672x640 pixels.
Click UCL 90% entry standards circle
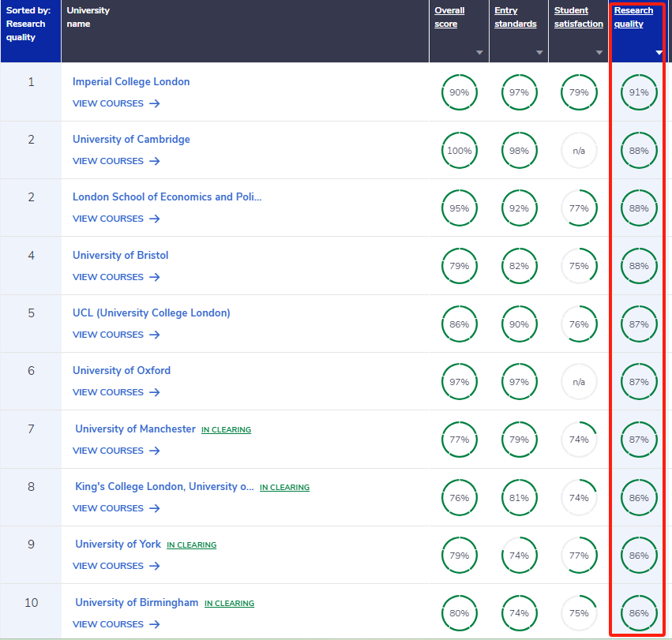coord(519,324)
